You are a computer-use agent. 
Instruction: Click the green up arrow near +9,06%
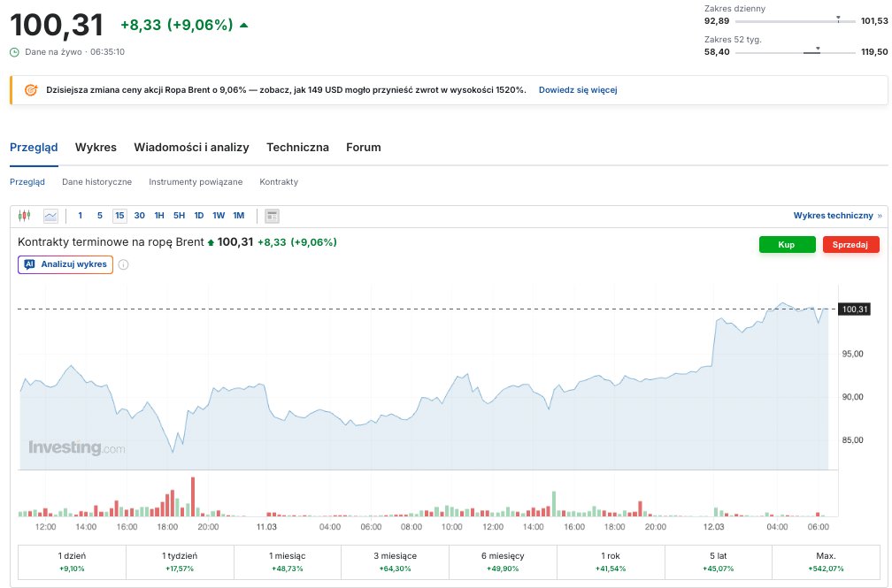[x=244, y=25]
